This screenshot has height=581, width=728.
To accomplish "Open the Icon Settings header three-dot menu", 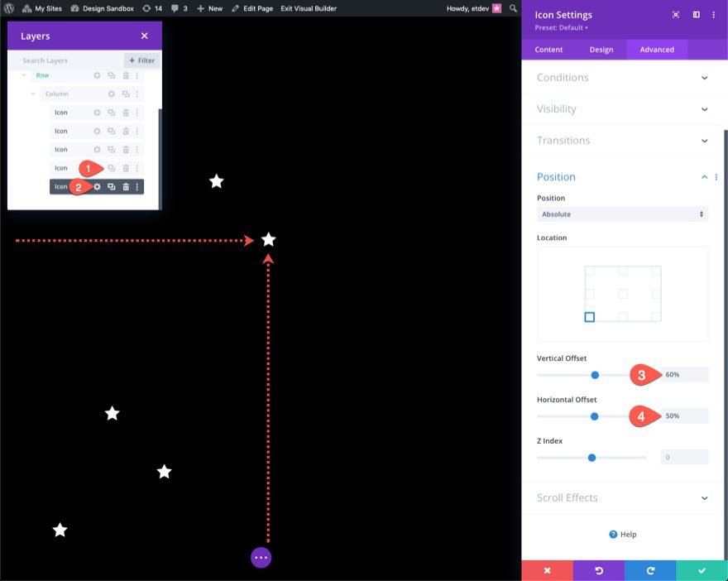I will [714, 15].
